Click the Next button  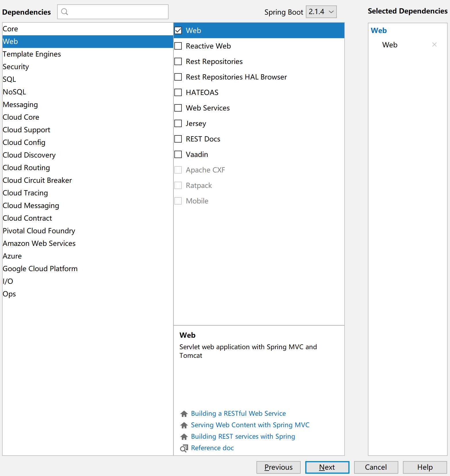(327, 467)
